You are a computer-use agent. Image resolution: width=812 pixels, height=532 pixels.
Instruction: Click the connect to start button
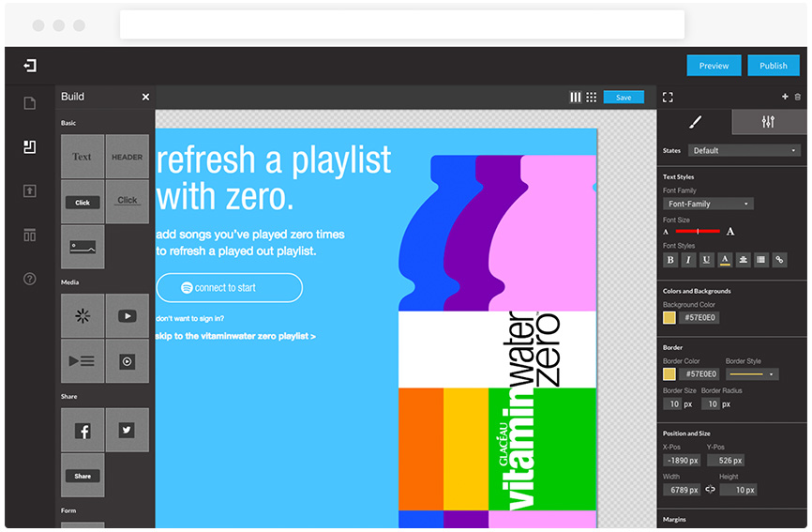pyautogui.click(x=230, y=287)
